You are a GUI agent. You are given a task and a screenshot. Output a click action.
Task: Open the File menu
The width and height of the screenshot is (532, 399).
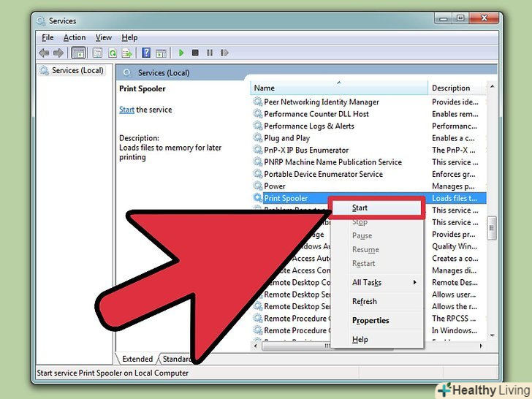pyautogui.click(x=47, y=38)
